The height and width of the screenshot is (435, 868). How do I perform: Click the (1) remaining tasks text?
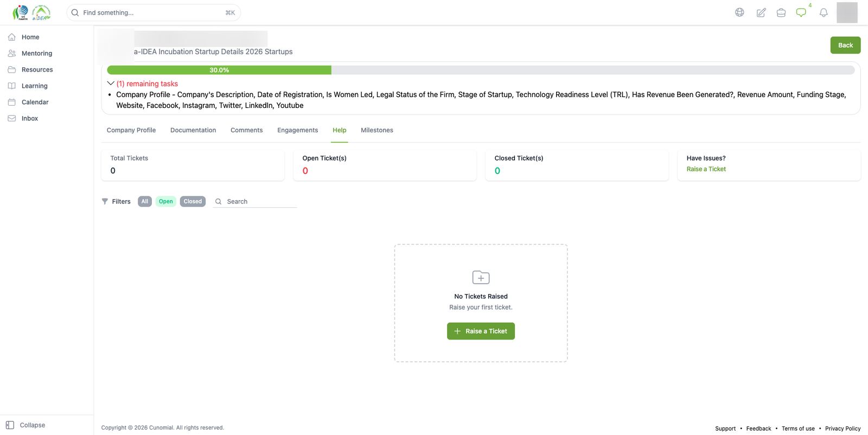coord(147,84)
